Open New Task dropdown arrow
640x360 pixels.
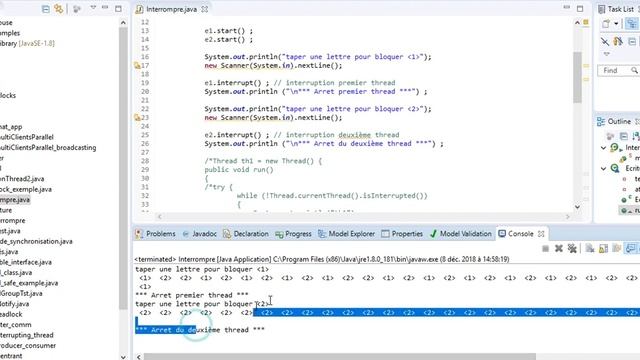(616, 24)
